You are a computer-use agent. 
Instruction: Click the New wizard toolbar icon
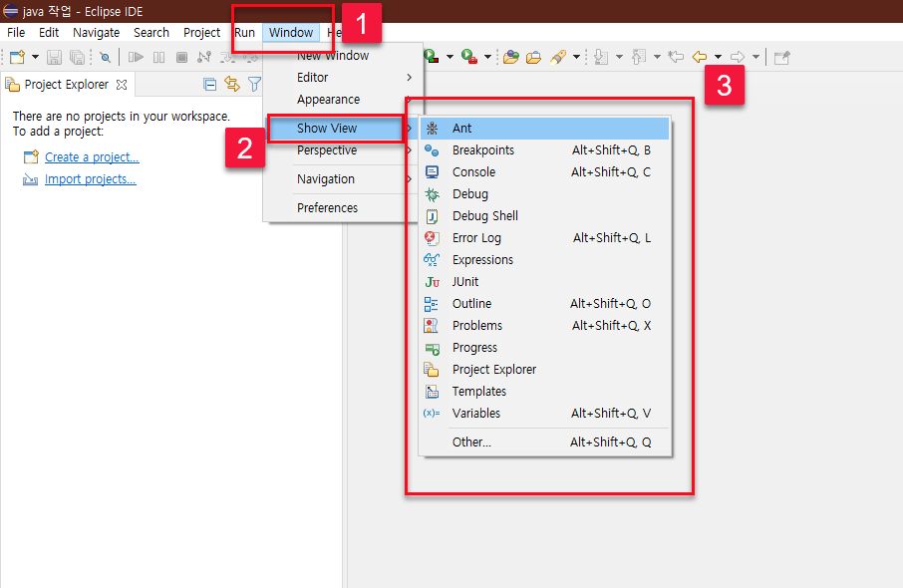point(17,57)
